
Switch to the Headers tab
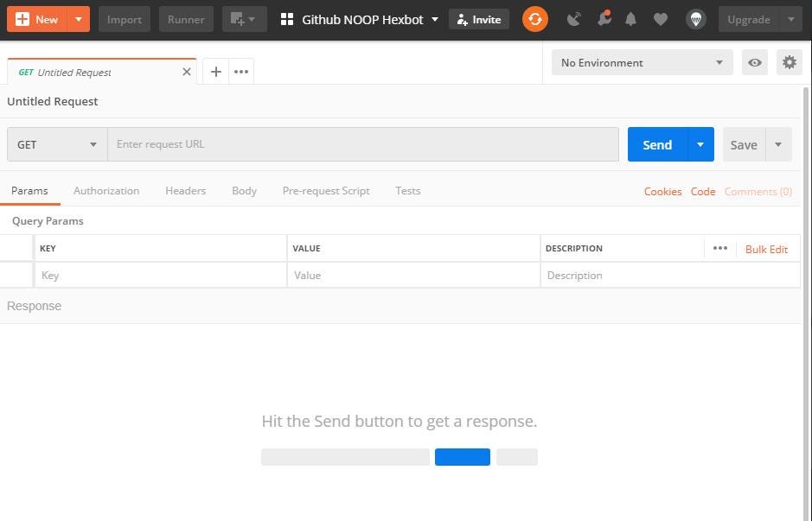pos(185,191)
